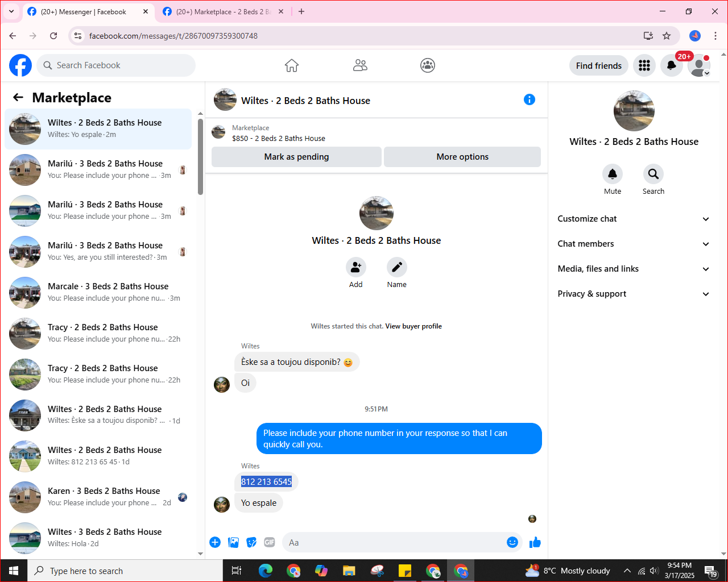Screen dimensions: 728x582
Task: Open the Friends icon in top navigation
Action: click(360, 65)
